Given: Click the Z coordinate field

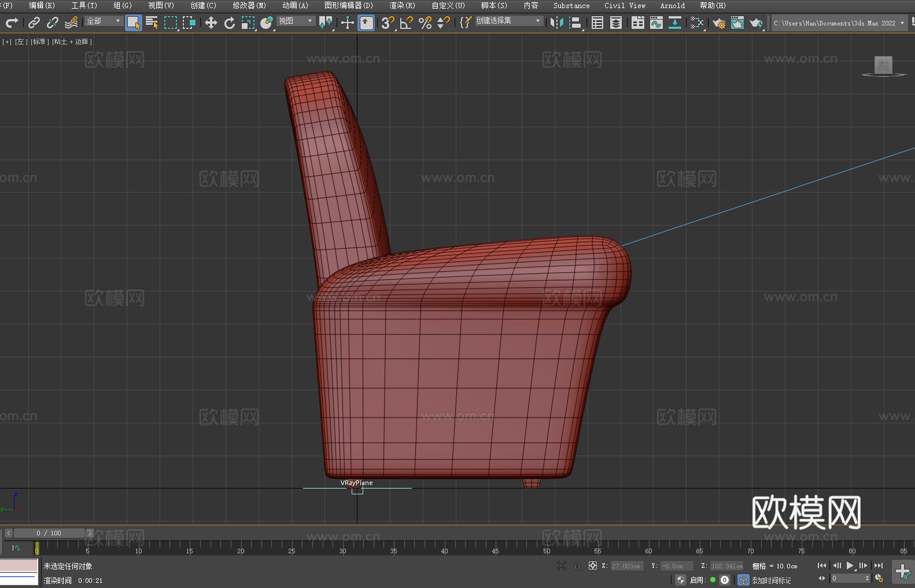Looking at the screenshot, I should click(x=726, y=566).
